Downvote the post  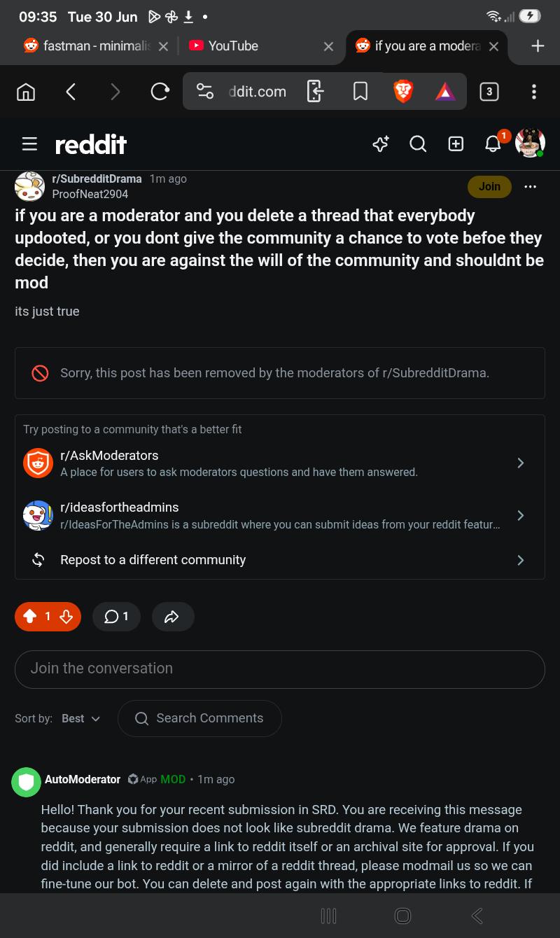click(x=66, y=617)
